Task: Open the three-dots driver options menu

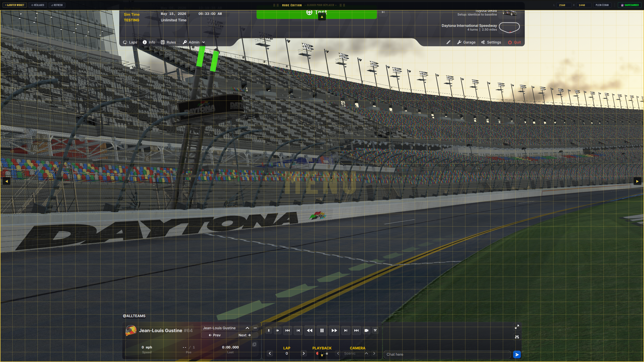Action: click(x=255, y=328)
